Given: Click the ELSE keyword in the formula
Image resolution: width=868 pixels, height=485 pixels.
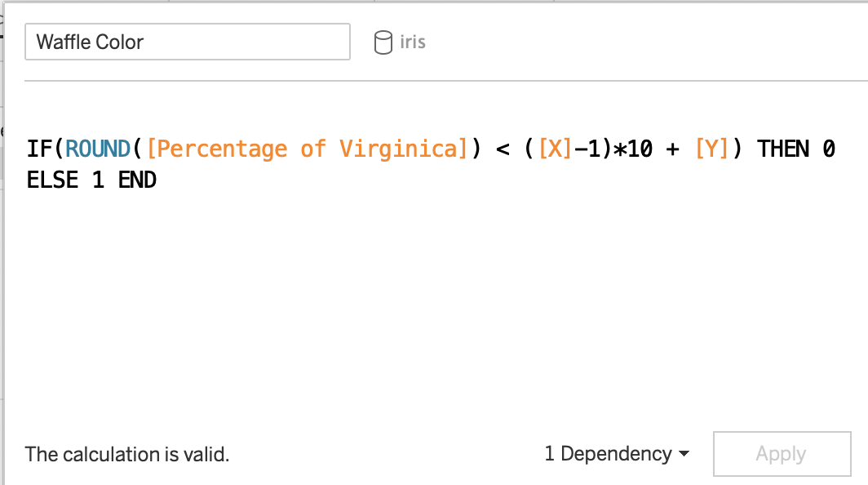Looking at the screenshot, I should point(53,180).
